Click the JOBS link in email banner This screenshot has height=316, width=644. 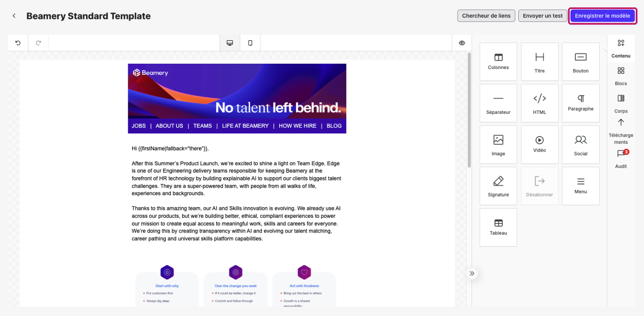[139, 126]
